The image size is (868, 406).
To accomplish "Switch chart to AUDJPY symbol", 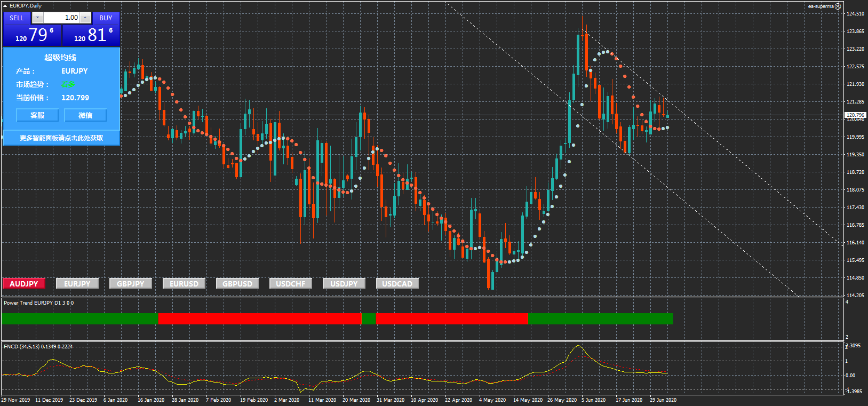I will coord(24,284).
